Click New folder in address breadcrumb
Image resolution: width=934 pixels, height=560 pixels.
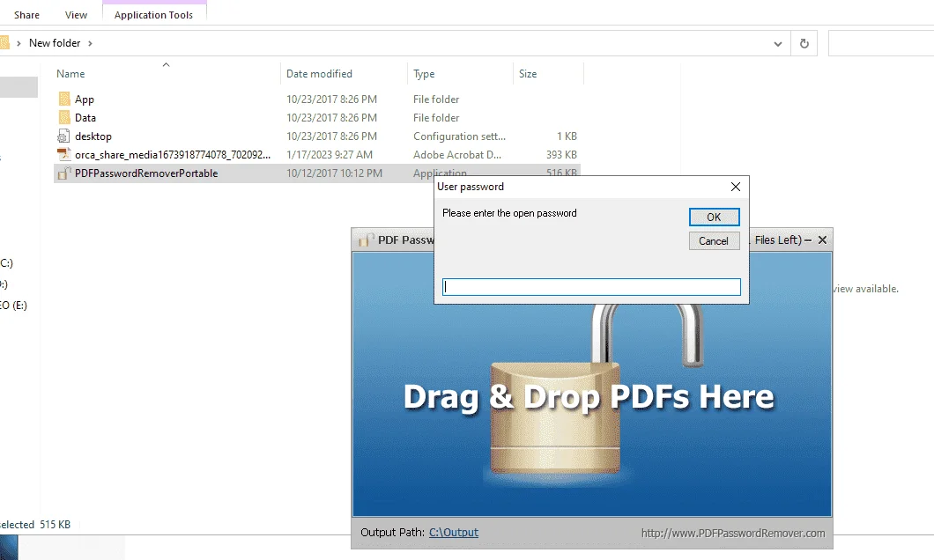coord(55,43)
